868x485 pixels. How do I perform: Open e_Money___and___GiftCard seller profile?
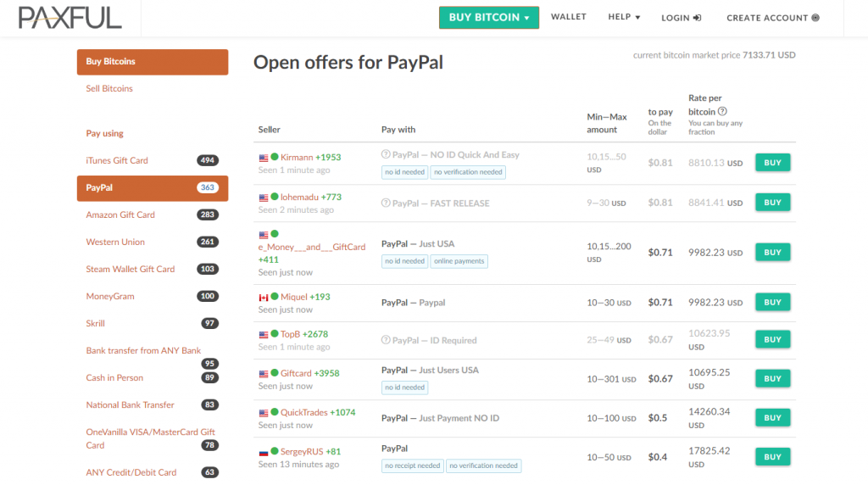click(312, 247)
